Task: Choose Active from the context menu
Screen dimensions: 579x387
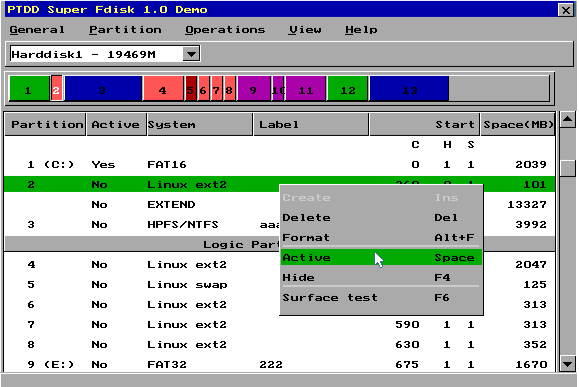Action: 381,257
